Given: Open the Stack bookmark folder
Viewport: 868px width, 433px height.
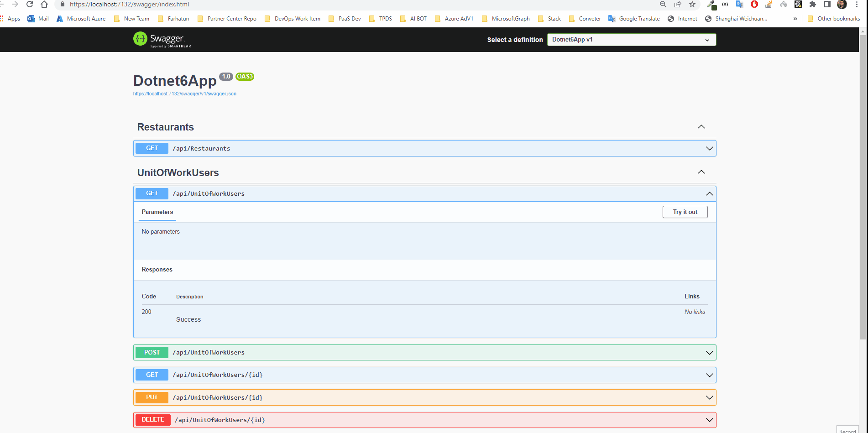Looking at the screenshot, I should [x=549, y=19].
